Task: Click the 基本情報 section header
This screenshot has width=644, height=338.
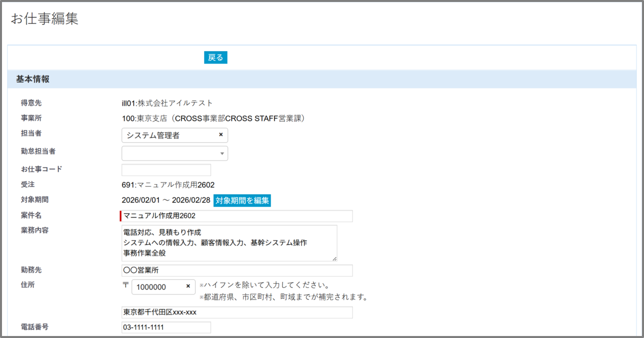Action: (321, 79)
